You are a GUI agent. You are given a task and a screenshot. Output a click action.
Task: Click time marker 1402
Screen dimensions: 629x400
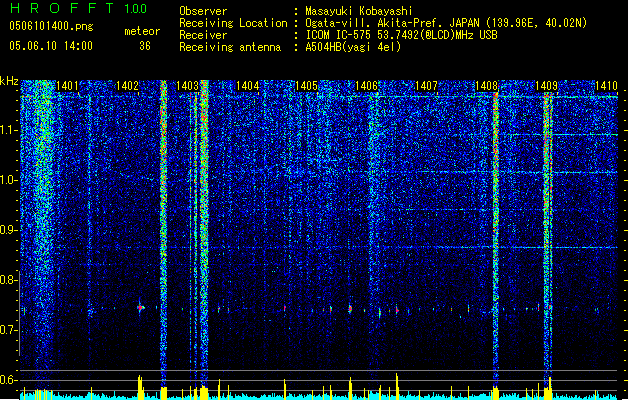click(127, 86)
